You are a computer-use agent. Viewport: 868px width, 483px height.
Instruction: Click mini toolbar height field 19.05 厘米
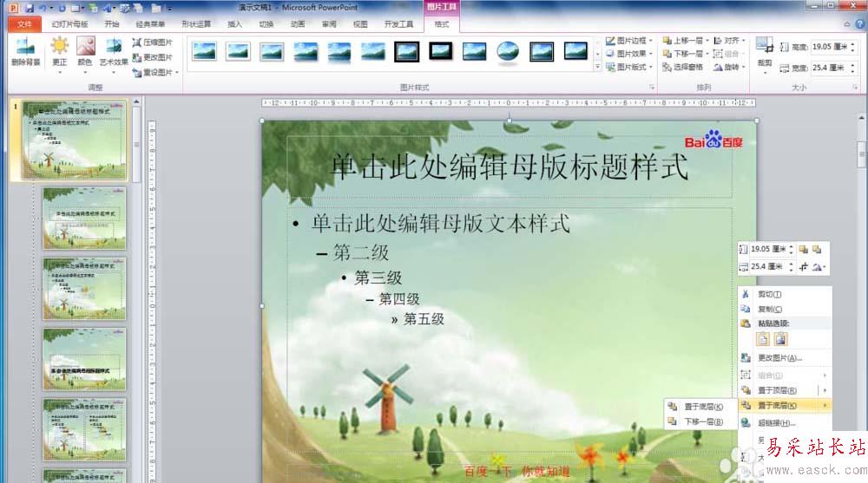click(768, 249)
